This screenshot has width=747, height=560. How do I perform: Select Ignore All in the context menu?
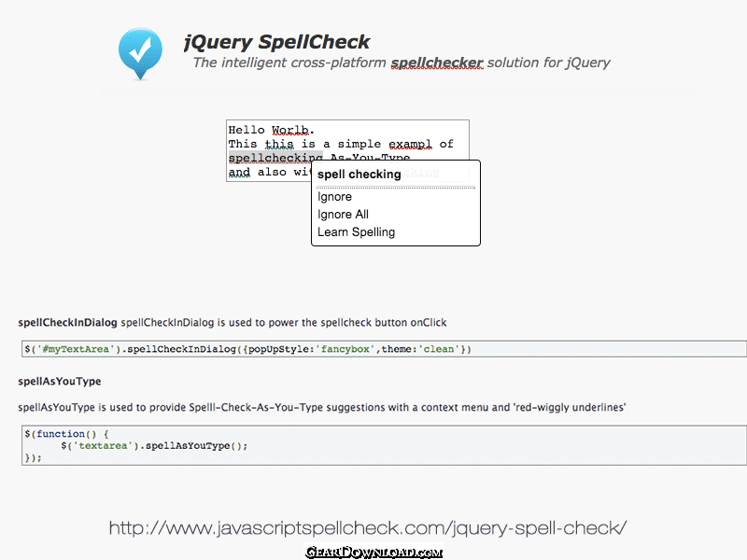coord(343,215)
